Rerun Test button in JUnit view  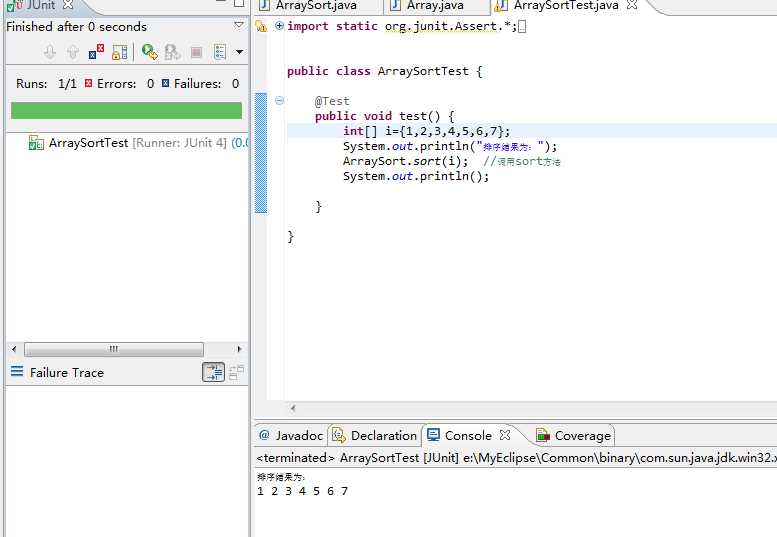click(x=149, y=52)
